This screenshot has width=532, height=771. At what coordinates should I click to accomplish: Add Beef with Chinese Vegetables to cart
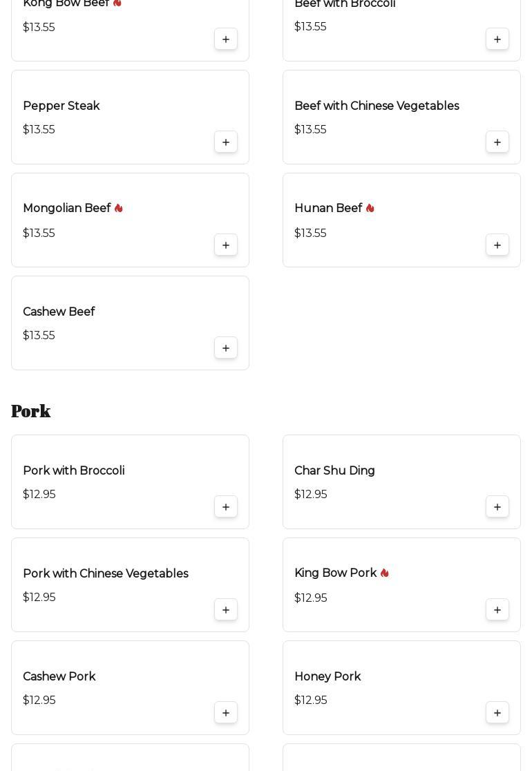pos(497,142)
